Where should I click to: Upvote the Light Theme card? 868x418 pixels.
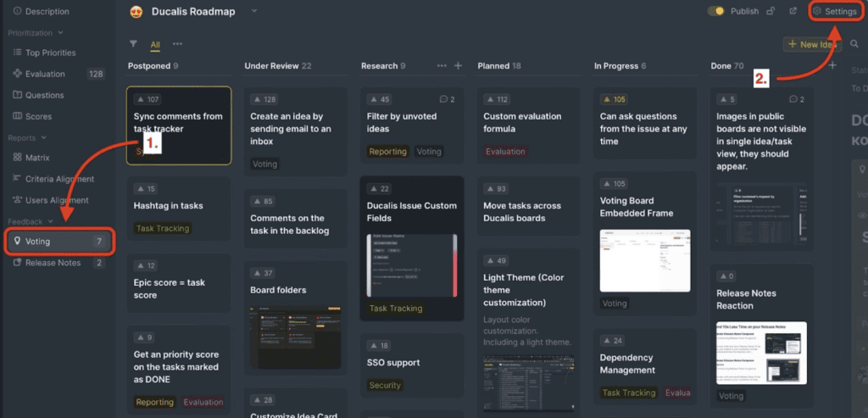click(x=497, y=261)
